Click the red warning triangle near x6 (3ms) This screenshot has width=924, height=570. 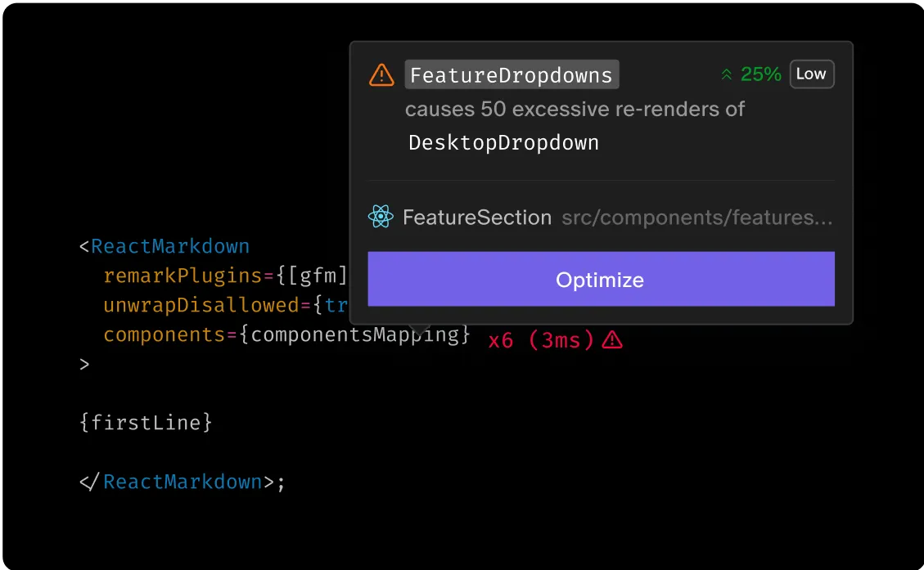[612, 340]
